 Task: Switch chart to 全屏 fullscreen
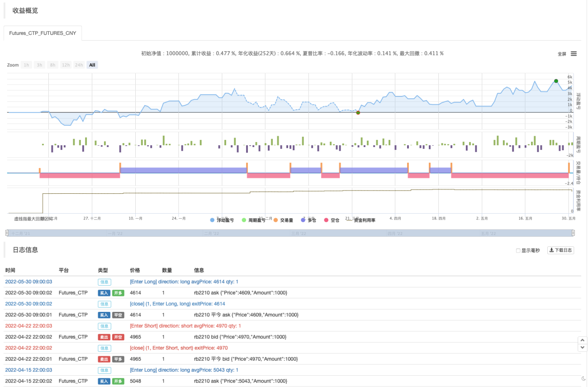pos(562,54)
